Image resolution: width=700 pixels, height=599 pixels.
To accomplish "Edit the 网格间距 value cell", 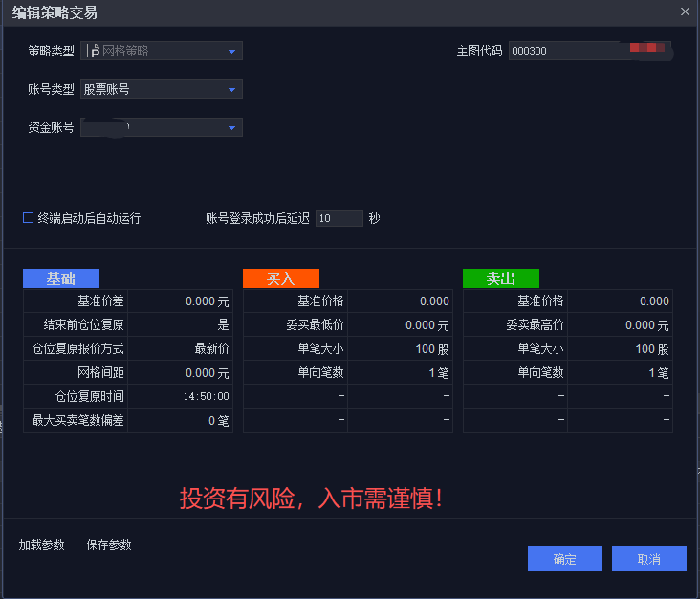I will point(181,373).
